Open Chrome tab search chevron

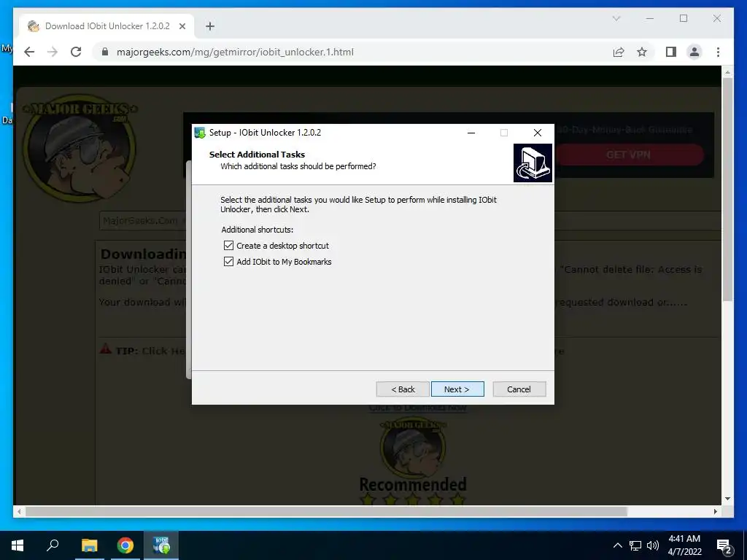point(616,18)
